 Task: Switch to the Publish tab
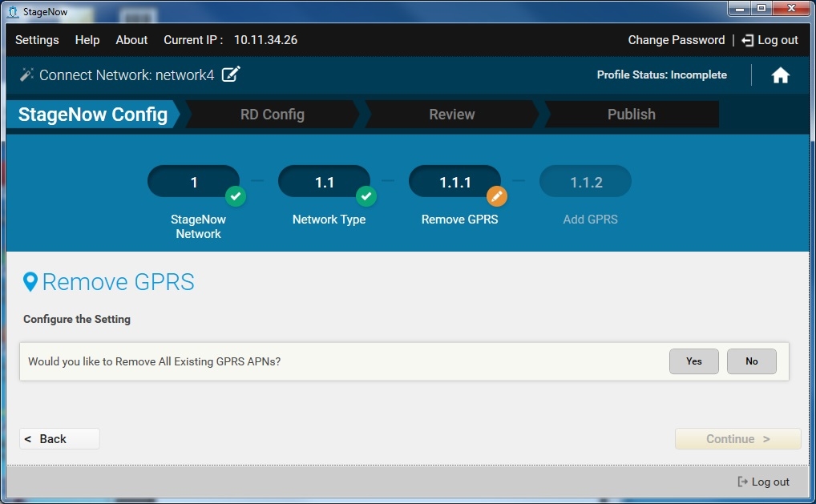click(x=631, y=115)
